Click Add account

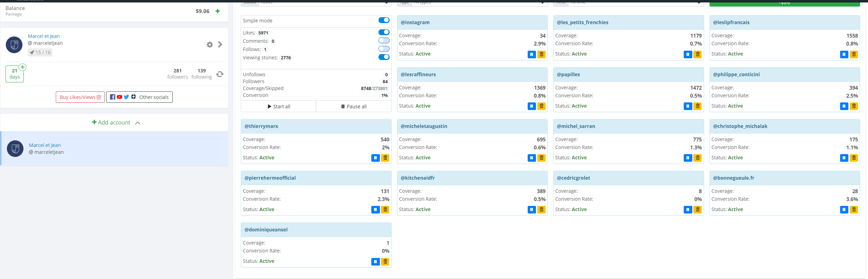(111, 122)
